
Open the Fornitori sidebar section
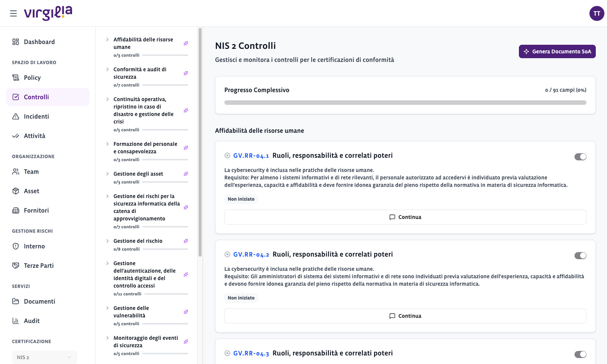click(x=36, y=210)
